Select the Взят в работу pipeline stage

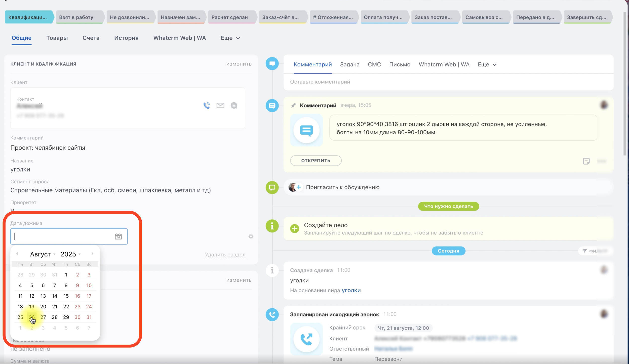[x=76, y=17]
